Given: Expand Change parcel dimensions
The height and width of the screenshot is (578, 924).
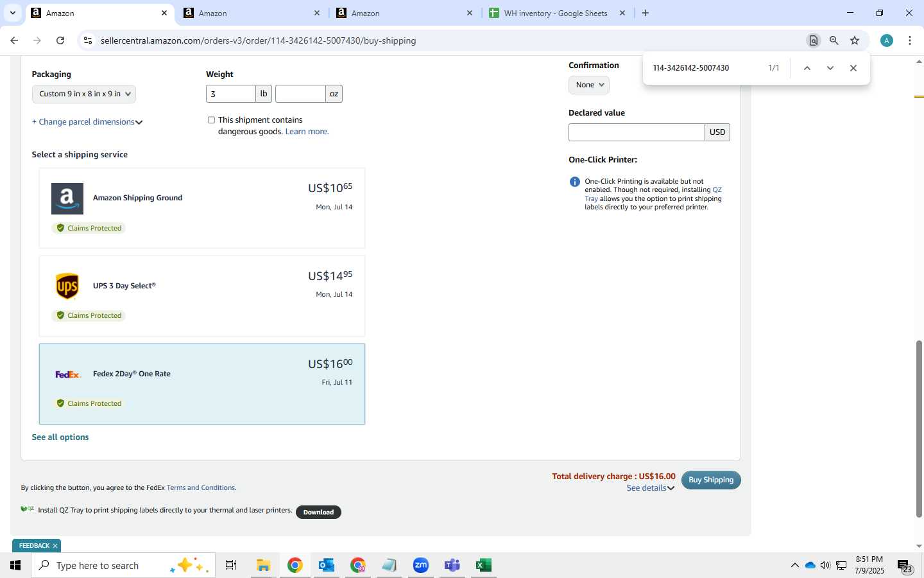Looking at the screenshot, I should click(x=87, y=122).
